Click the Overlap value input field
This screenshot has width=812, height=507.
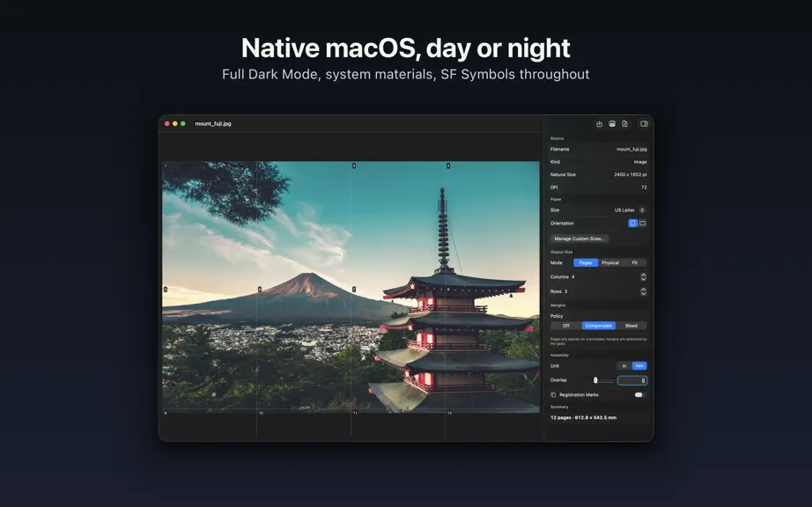(x=632, y=380)
